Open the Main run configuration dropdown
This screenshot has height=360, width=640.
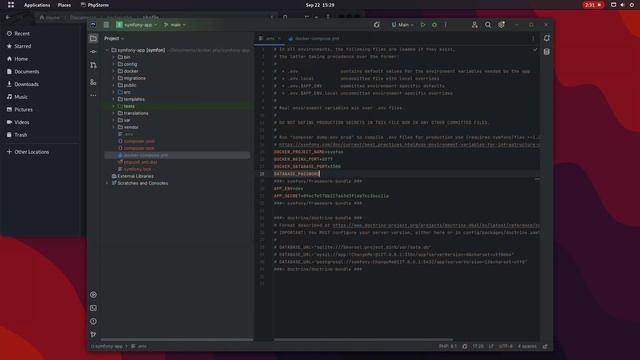[402, 25]
